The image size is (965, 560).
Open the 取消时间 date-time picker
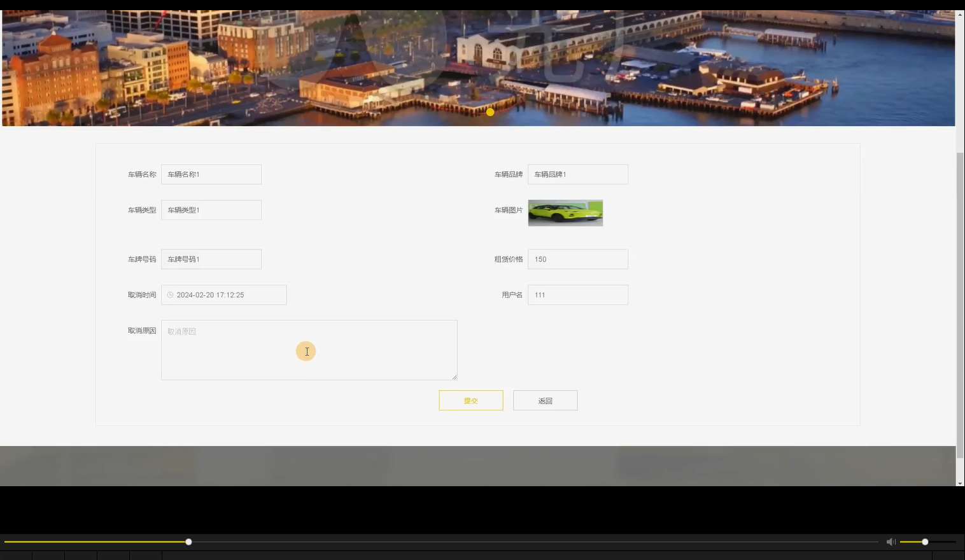click(224, 295)
